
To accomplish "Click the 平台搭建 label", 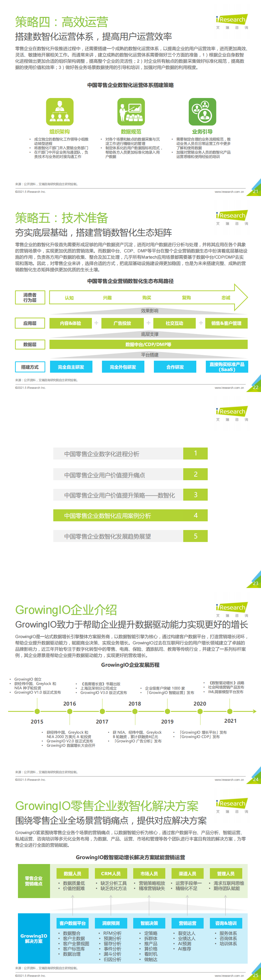I will coord(150,355).
